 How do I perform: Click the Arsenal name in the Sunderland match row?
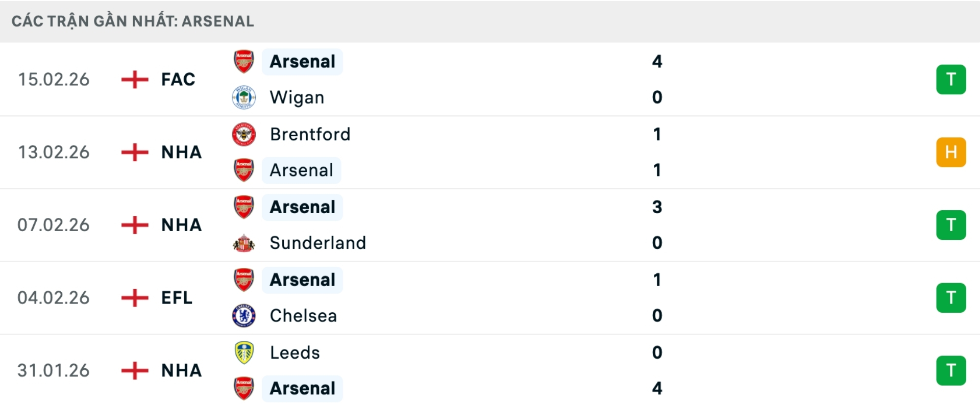point(302,207)
